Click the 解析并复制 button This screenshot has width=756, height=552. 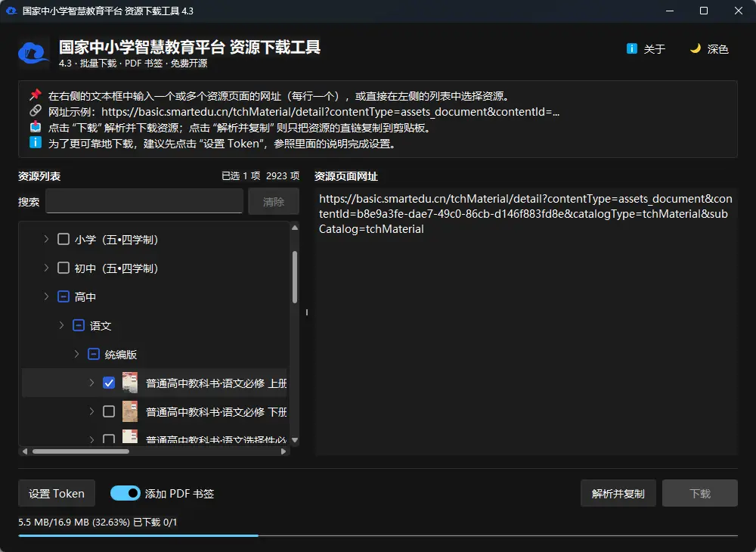click(618, 493)
